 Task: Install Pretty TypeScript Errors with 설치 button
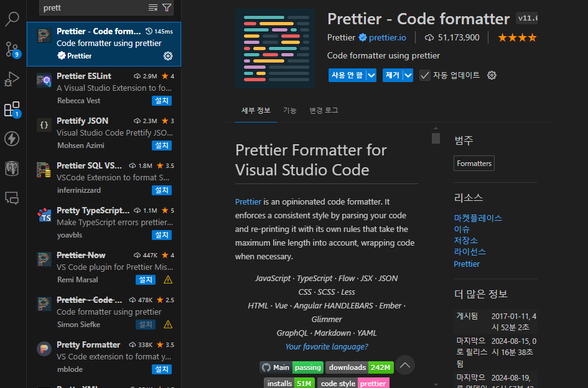tap(162, 235)
